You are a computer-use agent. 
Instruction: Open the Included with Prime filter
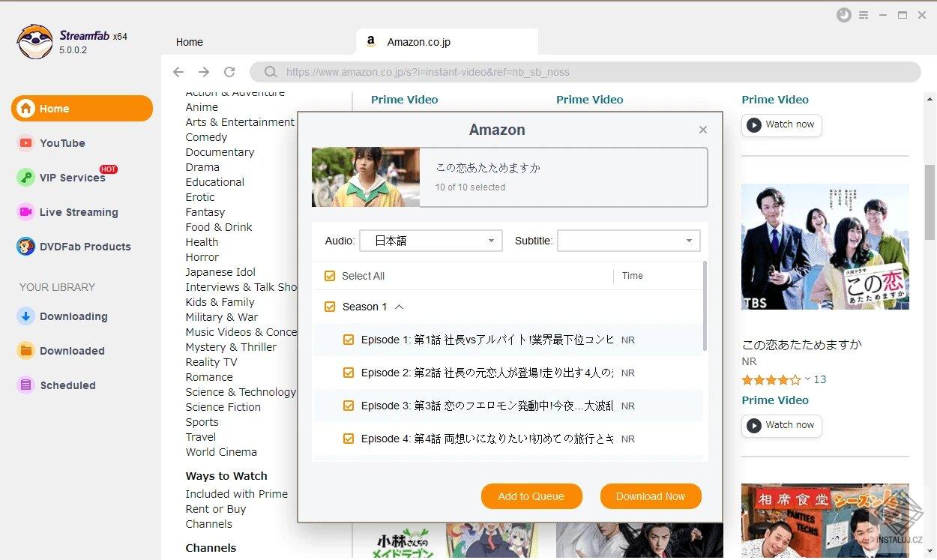click(x=237, y=494)
